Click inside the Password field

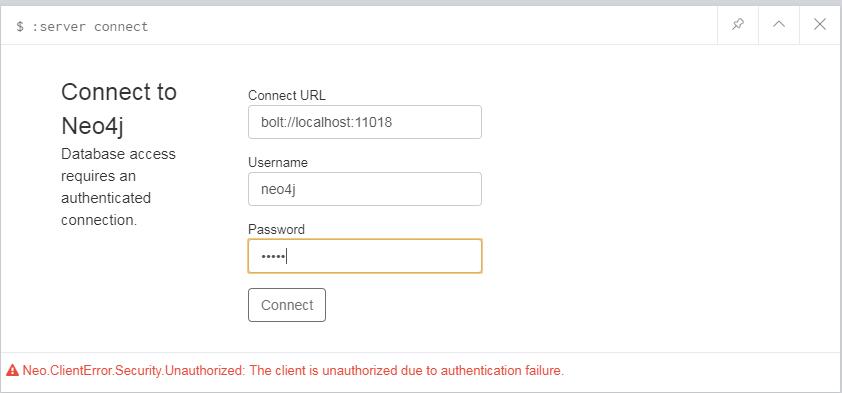[x=365, y=256]
